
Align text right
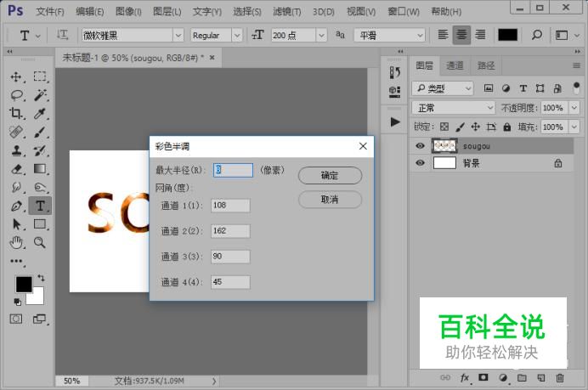480,35
